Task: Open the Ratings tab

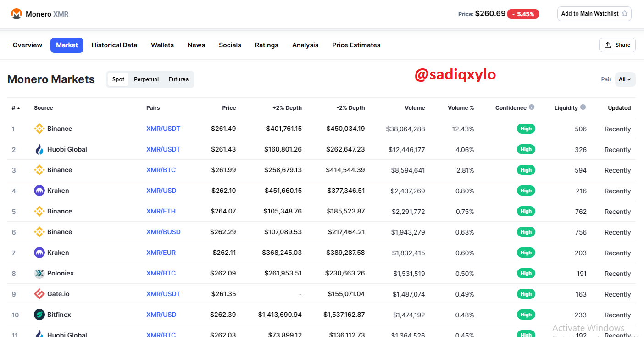Action: click(x=266, y=45)
